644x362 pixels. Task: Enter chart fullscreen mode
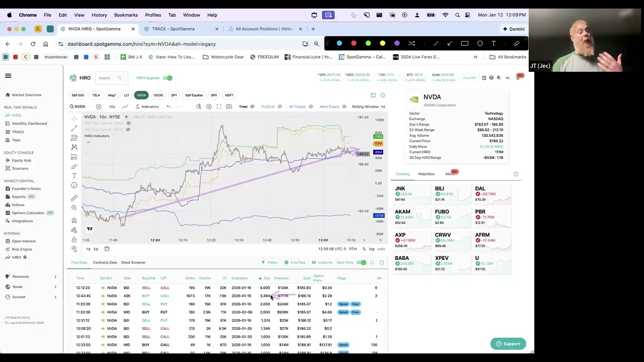click(219, 107)
